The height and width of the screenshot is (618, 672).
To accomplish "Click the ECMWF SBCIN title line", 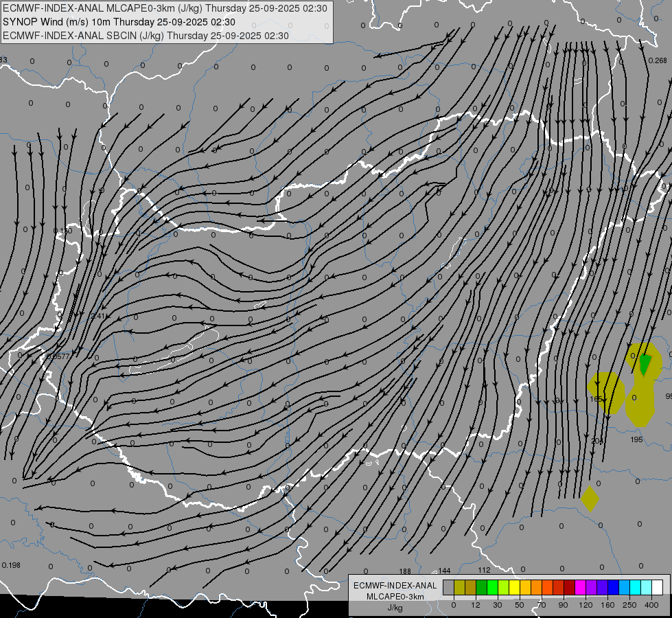I will 146,36.
